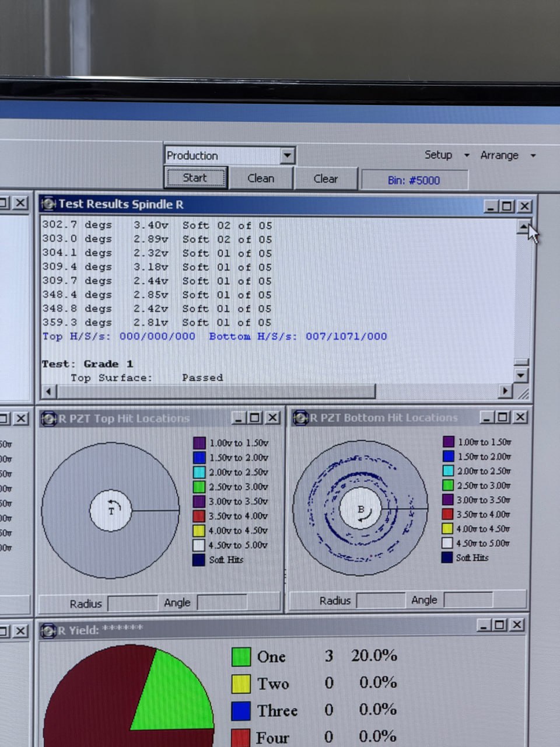Click blue Three swatch in R Yield legend
Screen dimensions: 560x747
(x=242, y=710)
